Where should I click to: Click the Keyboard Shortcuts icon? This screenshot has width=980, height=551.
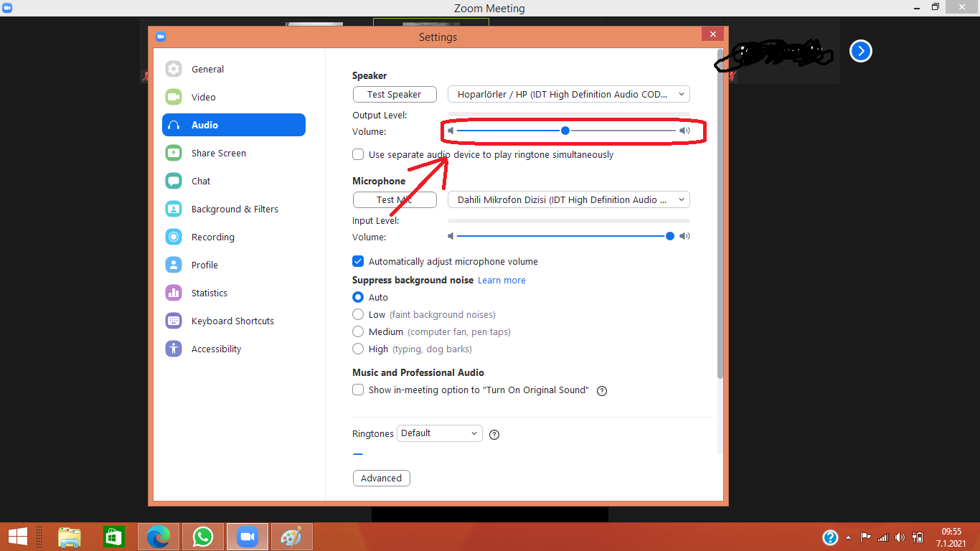pos(174,321)
